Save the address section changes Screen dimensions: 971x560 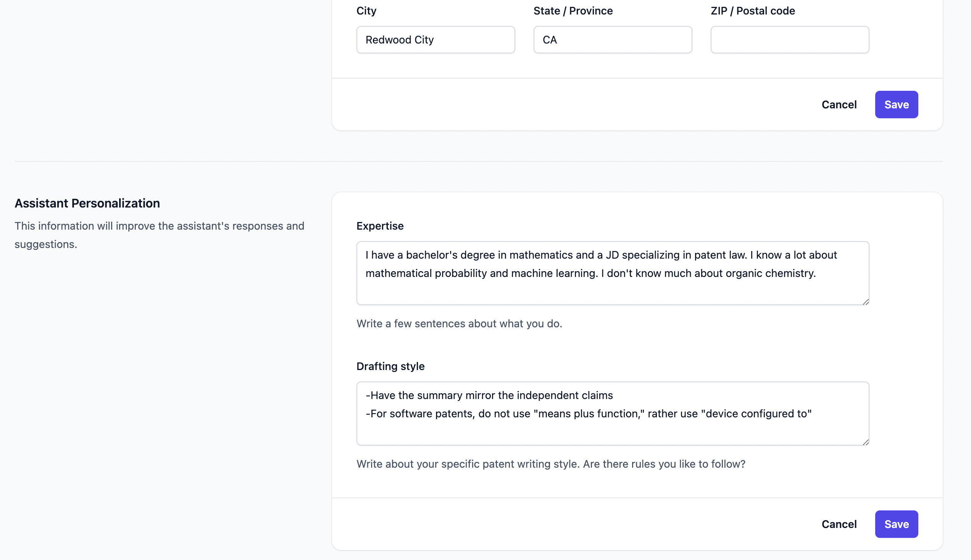coord(896,105)
